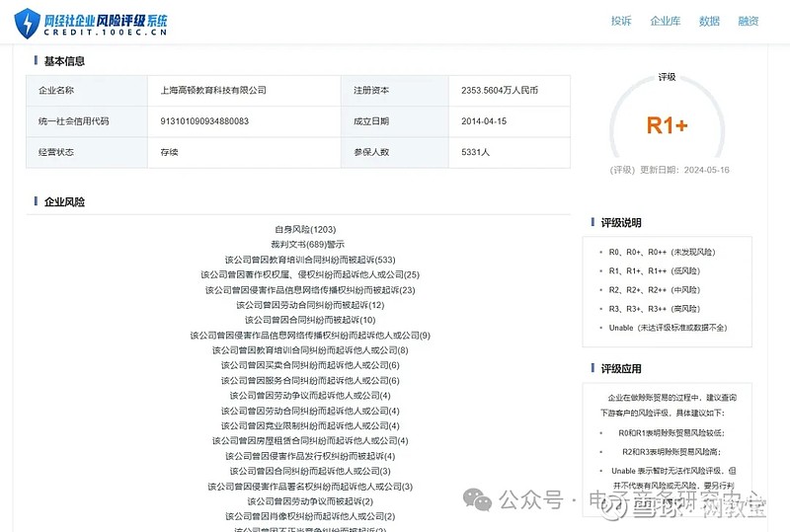Click the 基本信息 section heading

click(x=64, y=61)
